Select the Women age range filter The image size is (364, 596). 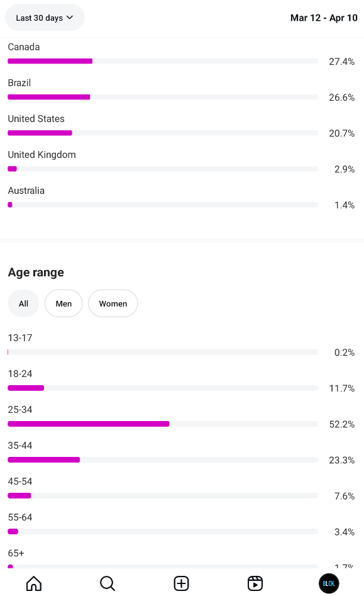pyautogui.click(x=113, y=303)
